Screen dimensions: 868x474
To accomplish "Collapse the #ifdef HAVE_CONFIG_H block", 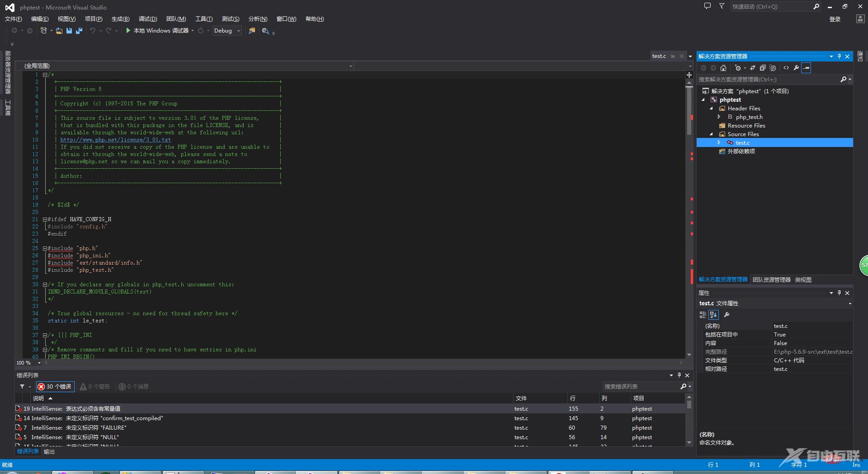I will pyautogui.click(x=45, y=219).
